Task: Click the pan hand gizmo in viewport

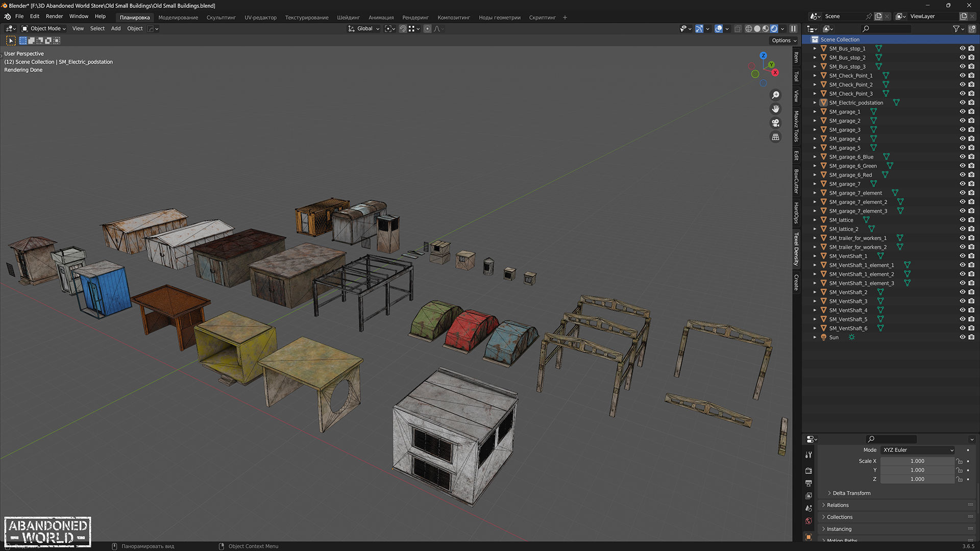Action: point(775,109)
